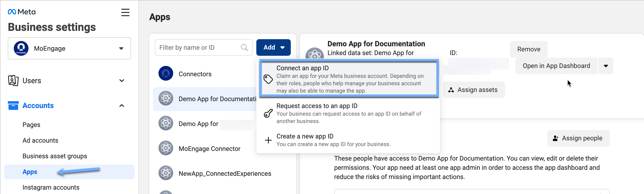Image resolution: width=644 pixels, height=194 pixels.
Task: Open the arrow beside Open in App Dashboard
Action: pyautogui.click(x=605, y=66)
